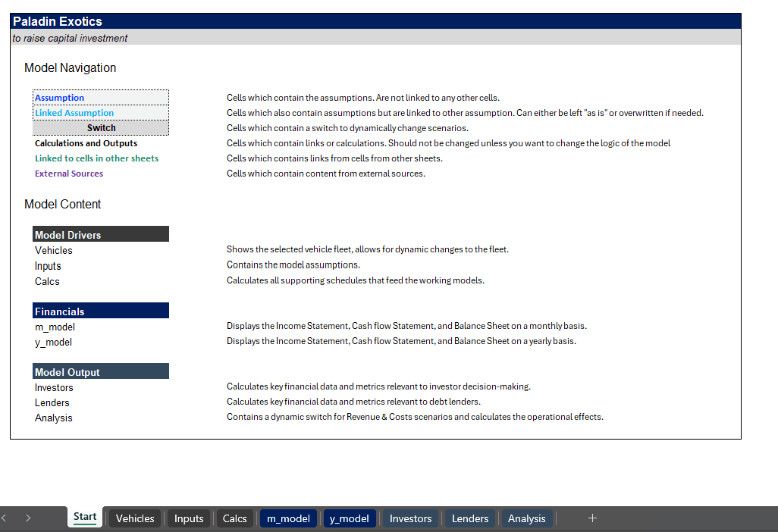Click the 'Calculates all supporting schedules' description
778x532 pixels.
click(356, 280)
